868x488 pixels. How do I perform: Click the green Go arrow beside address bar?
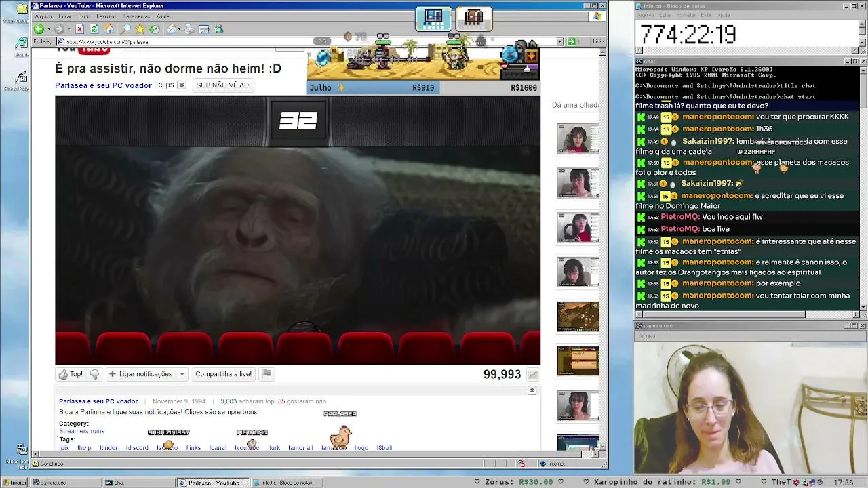pyautogui.click(x=571, y=42)
